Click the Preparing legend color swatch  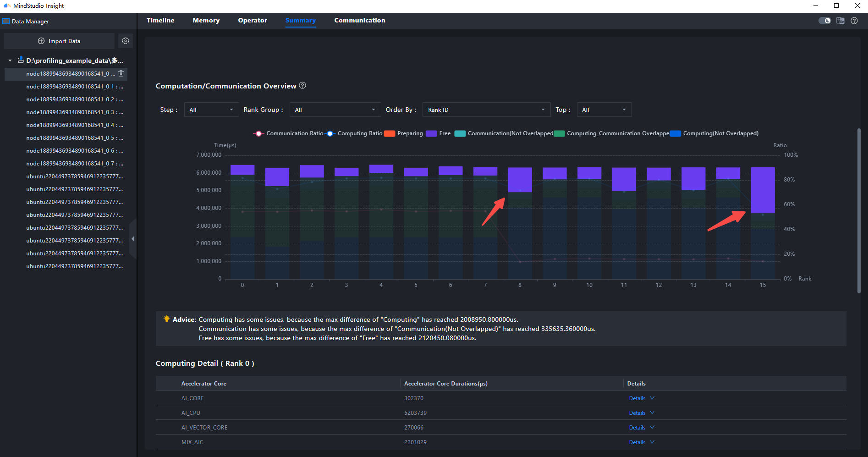[390, 133]
